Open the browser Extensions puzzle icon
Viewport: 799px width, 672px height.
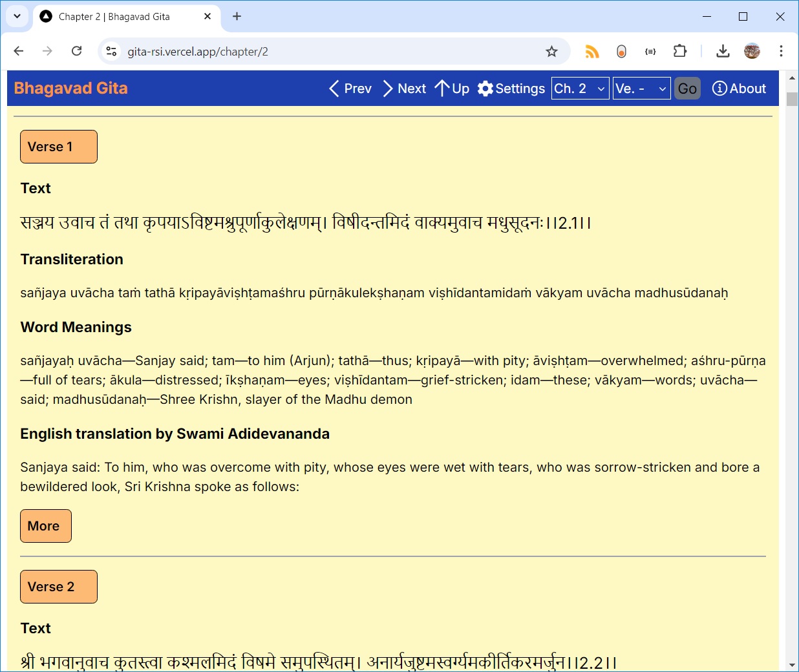tap(680, 51)
